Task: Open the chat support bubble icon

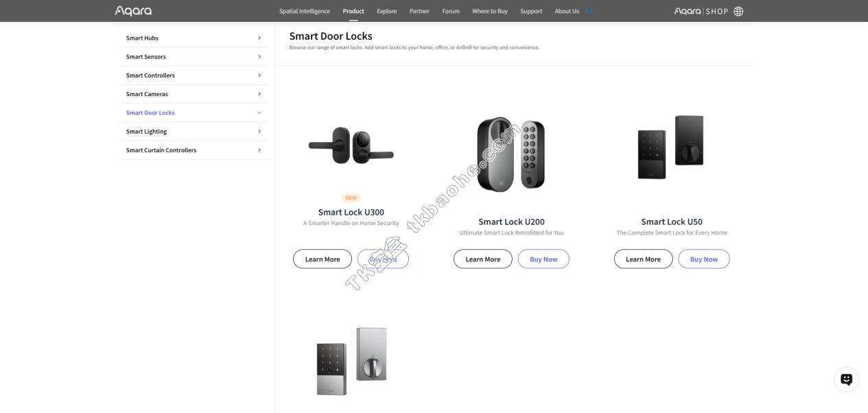Action: click(846, 379)
